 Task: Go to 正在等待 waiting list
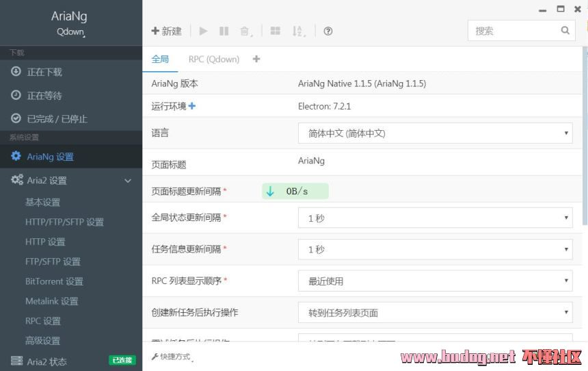point(71,95)
